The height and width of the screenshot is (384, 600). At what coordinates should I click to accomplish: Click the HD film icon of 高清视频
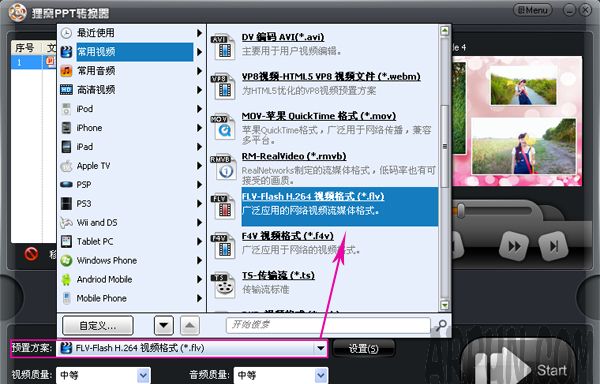click(x=66, y=90)
